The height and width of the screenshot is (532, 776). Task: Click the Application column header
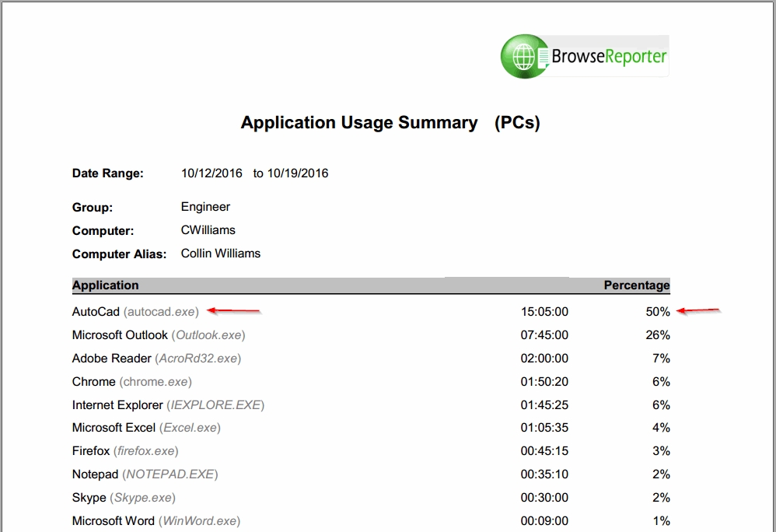click(x=106, y=285)
